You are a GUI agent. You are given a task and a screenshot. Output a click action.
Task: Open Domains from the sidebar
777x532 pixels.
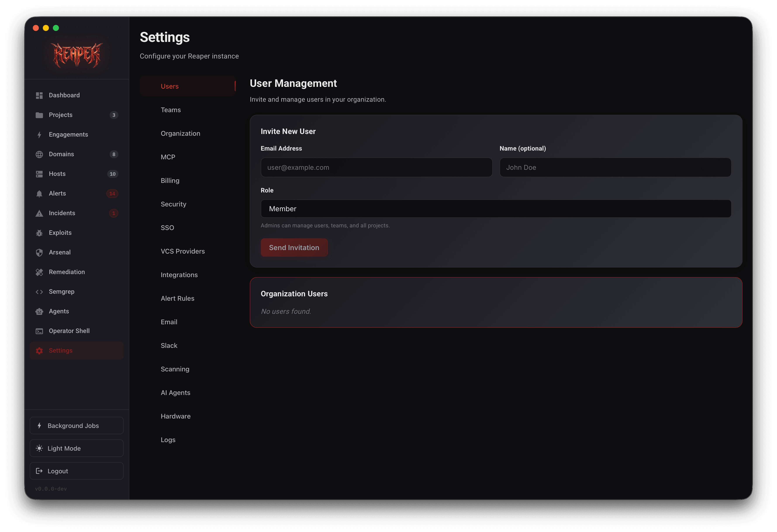[77, 154]
